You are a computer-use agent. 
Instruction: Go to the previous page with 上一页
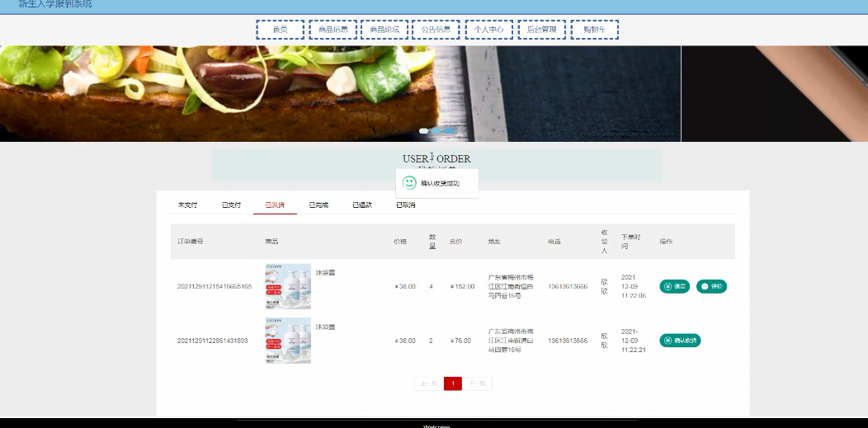pyautogui.click(x=428, y=383)
